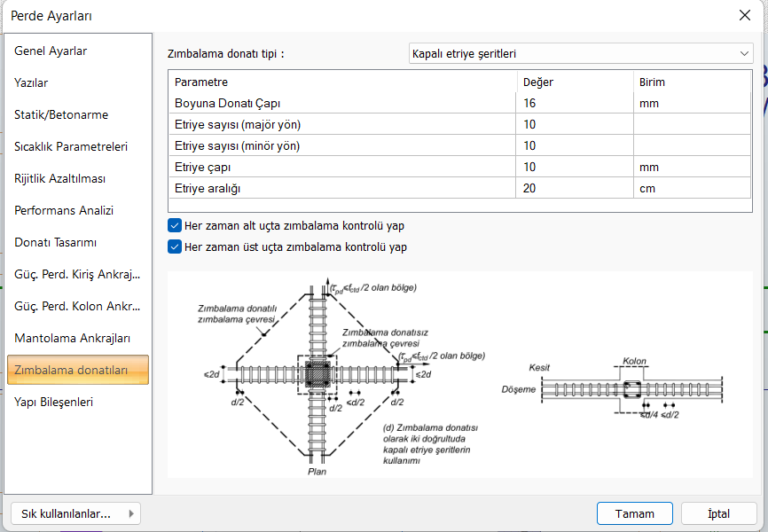Toggle 'Her zaman üst uçta zımbalama kontrolü yap'
768x532 pixels.
pyautogui.click(x=175, y=247)
